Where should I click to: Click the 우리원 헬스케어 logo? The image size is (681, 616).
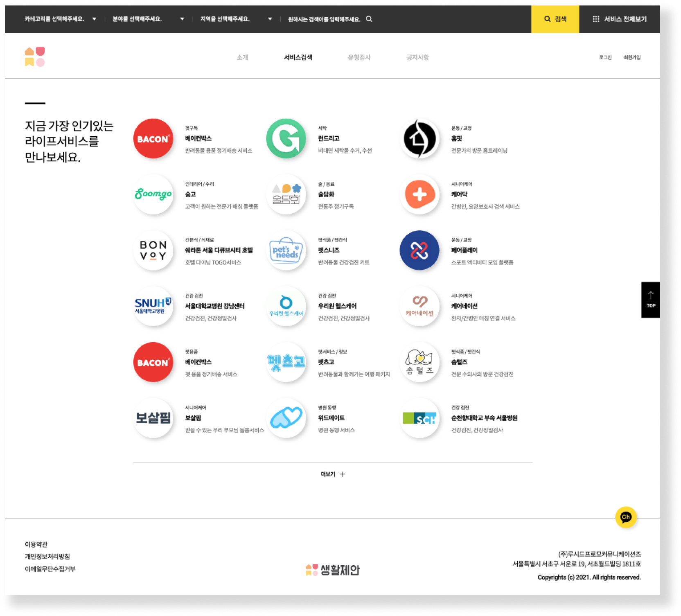click(286, 306)
